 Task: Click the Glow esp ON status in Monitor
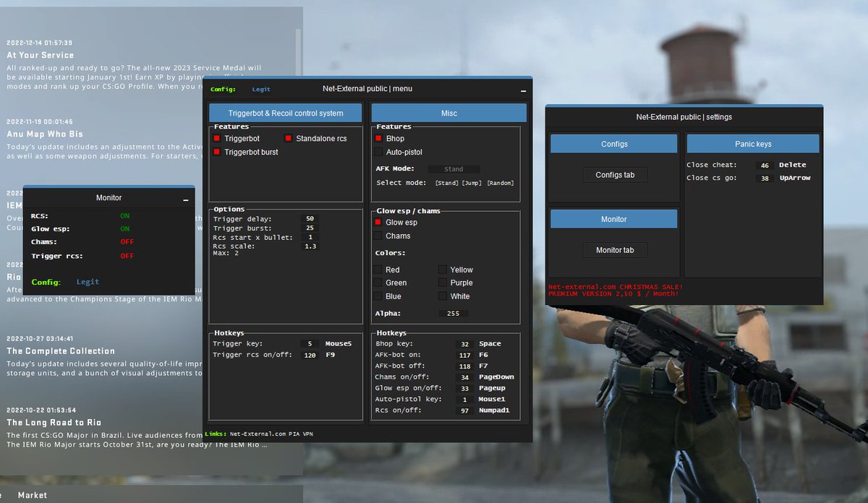(x=125, y=229)
